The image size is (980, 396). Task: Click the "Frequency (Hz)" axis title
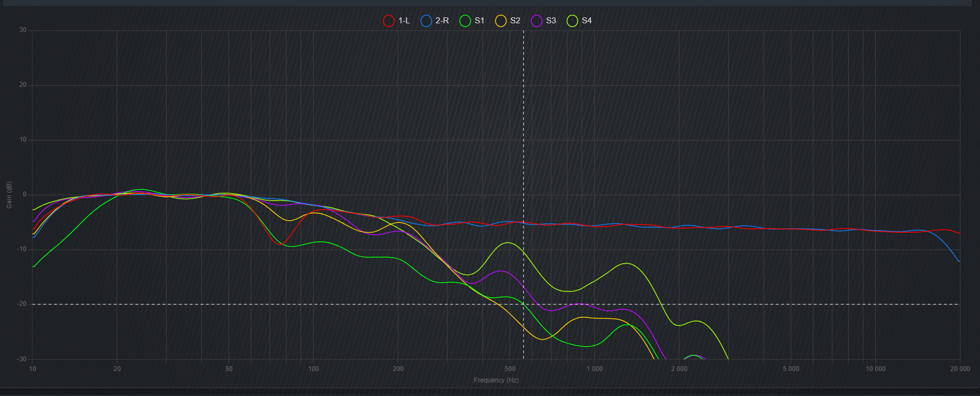(496, 380)
